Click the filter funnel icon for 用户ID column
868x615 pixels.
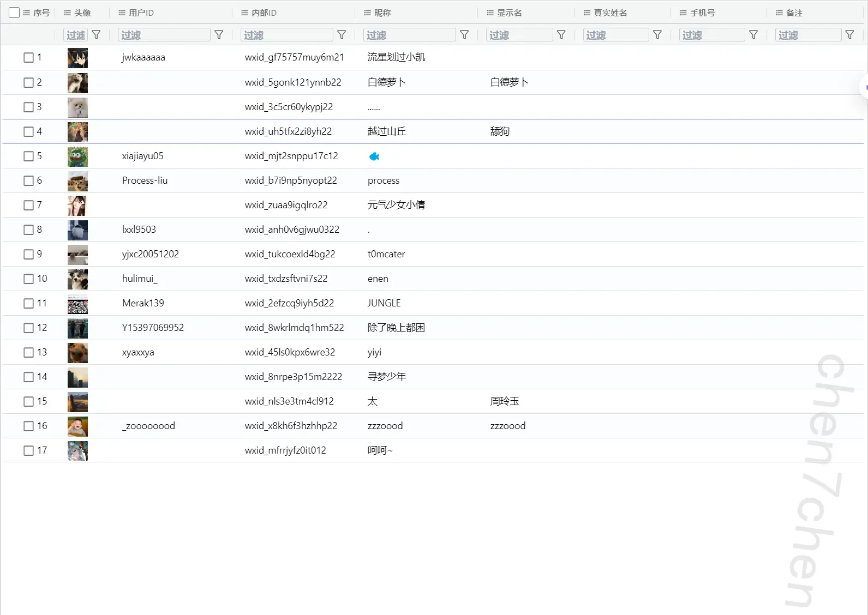pyautogui.click(x=219, y=35)
